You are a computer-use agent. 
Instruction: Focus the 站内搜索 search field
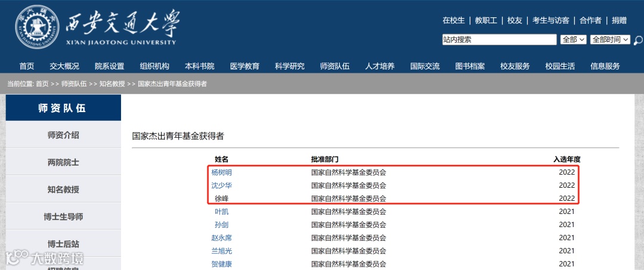500,39
